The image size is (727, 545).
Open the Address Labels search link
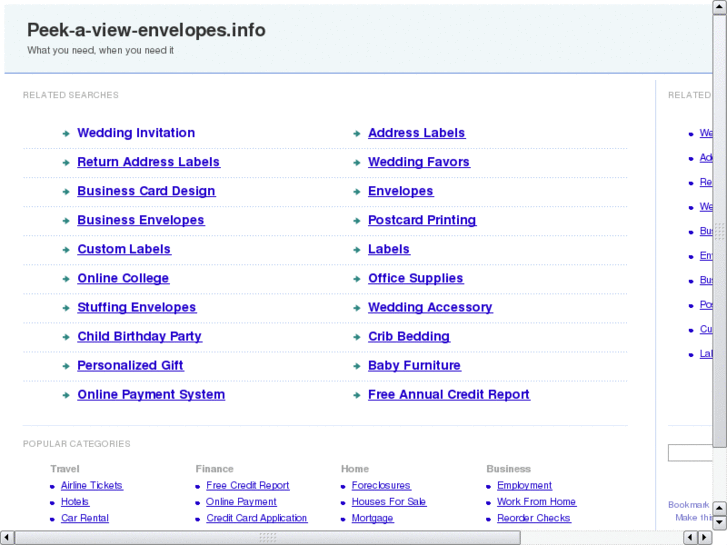[x=416, y=133]
